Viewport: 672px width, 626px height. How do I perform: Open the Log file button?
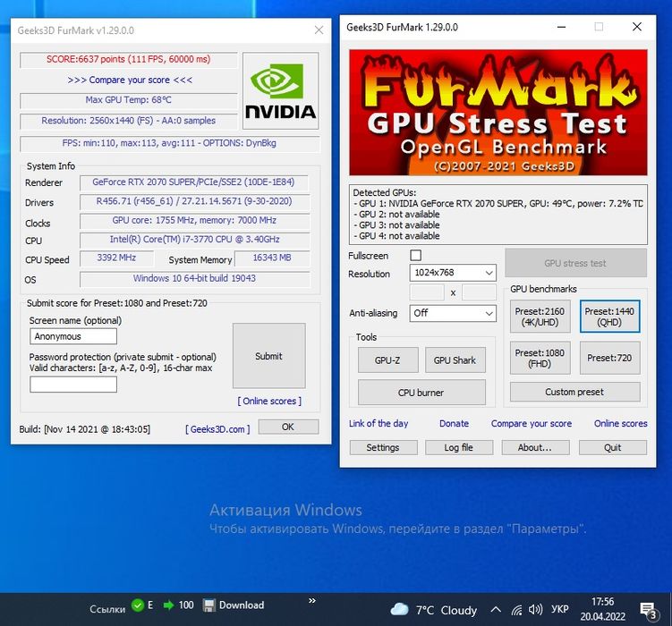459,447
